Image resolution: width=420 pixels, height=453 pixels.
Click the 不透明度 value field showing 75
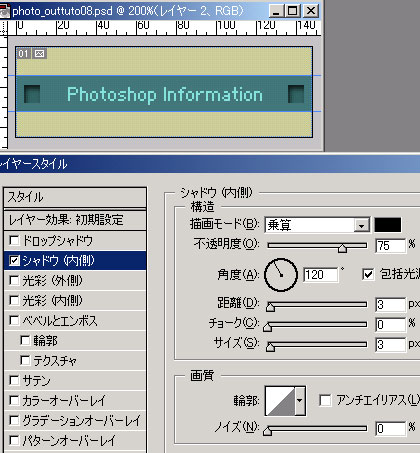pyautogui.click(x=390, y=246)
